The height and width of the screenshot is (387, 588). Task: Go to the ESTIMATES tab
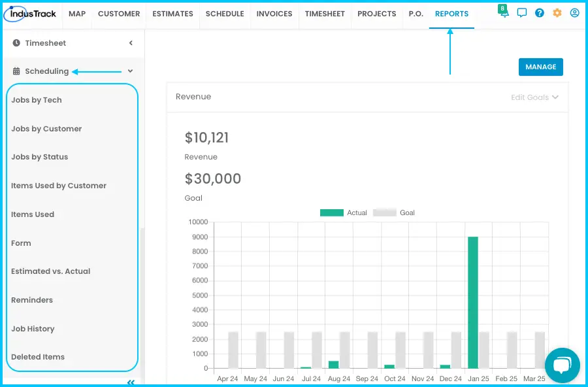[173, 14]
